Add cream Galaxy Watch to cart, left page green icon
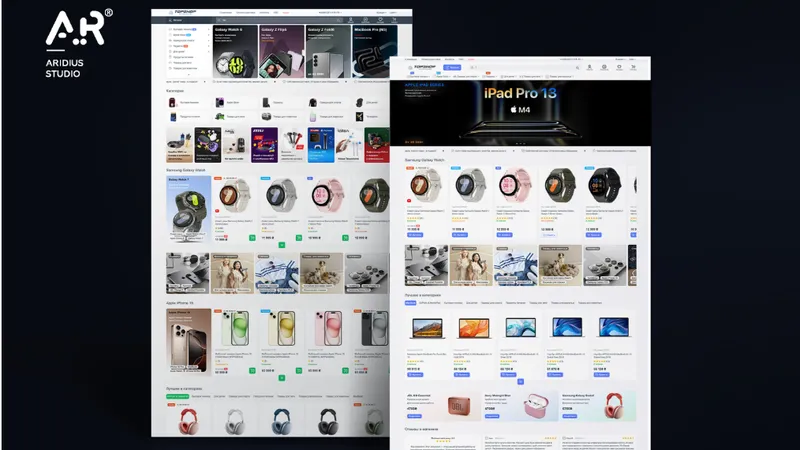 coord(252,238)
